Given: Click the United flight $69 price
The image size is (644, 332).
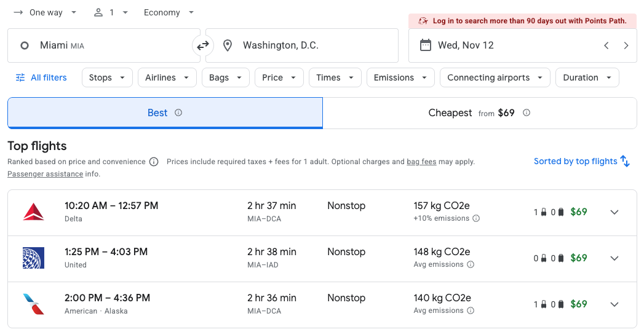Looking at the screenshot, I should (579, 258).
